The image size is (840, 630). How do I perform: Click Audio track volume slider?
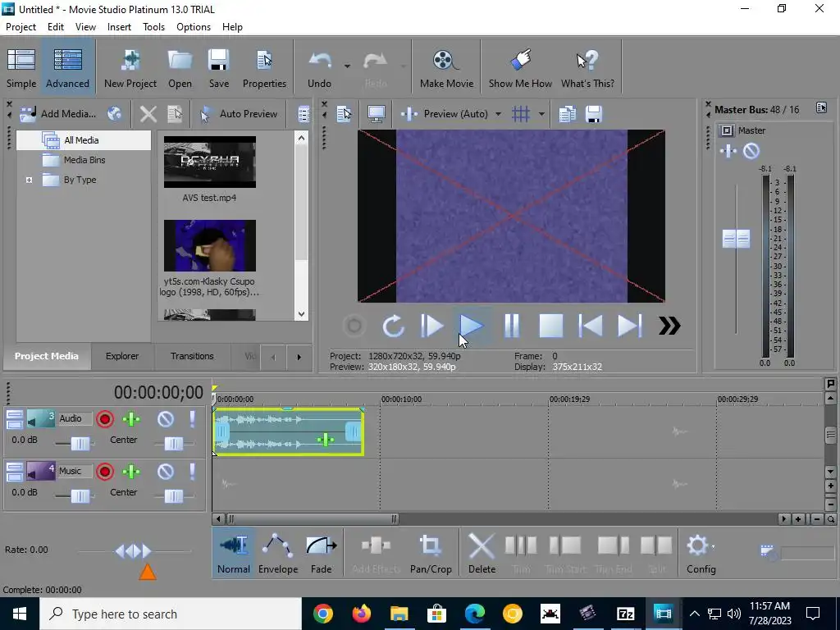coord(80,444)
